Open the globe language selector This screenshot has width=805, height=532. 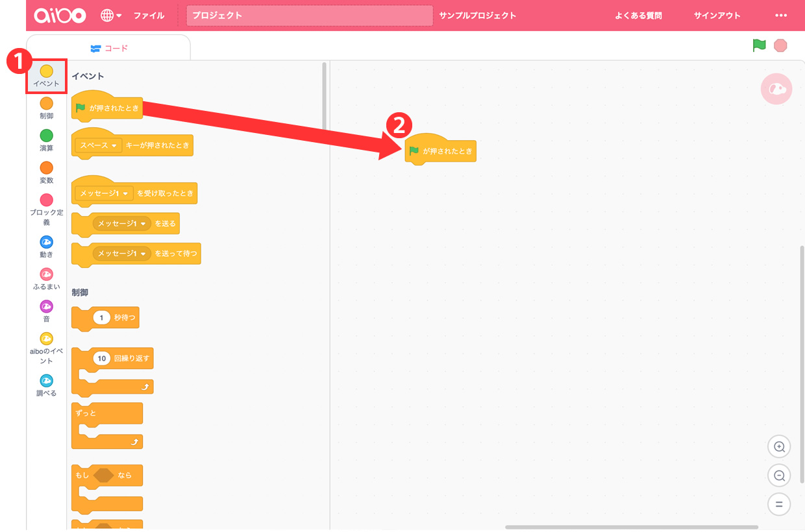click(x=111, y=16)
